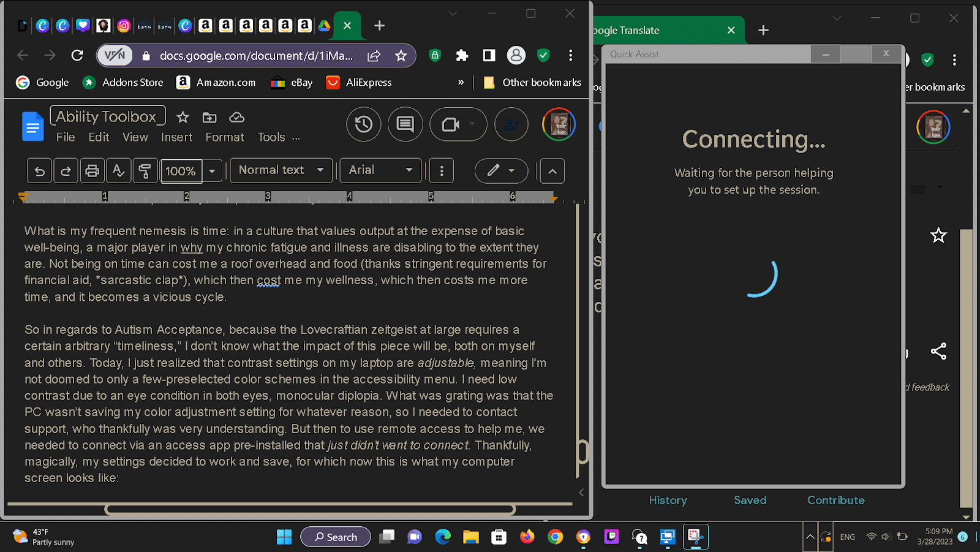Screen dimensions: 980x552
Task: Launch Twitch from the taskbar
Action: [x=612, y=537]
